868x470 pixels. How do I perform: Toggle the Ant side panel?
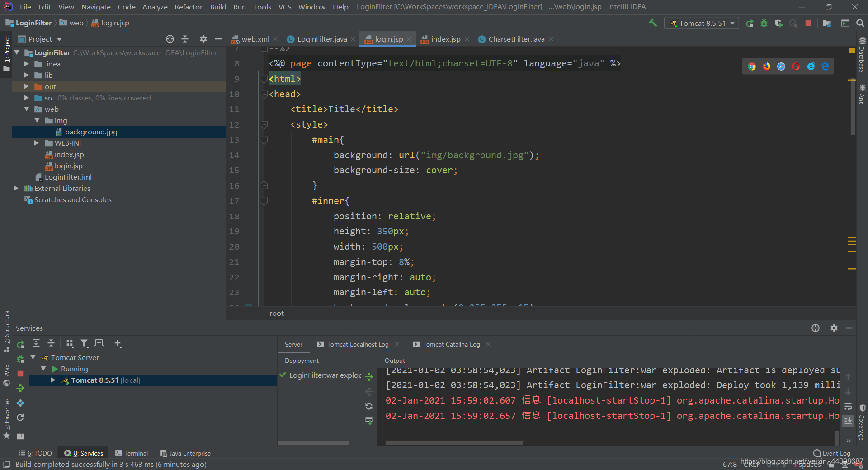coord(862,94)
